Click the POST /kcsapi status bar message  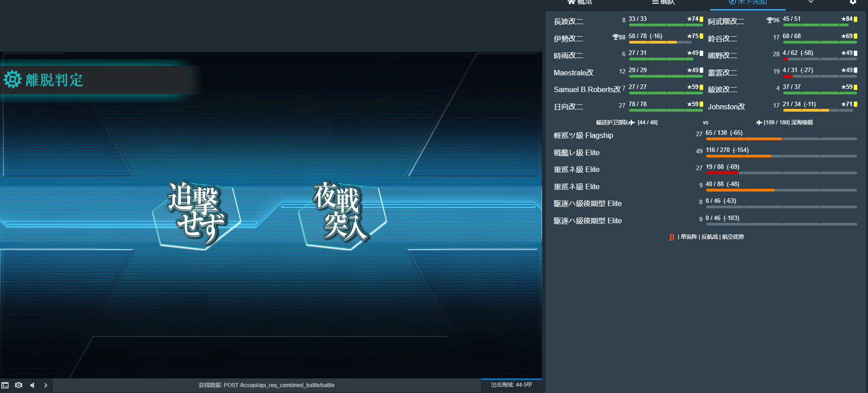(x=267, y=385)
